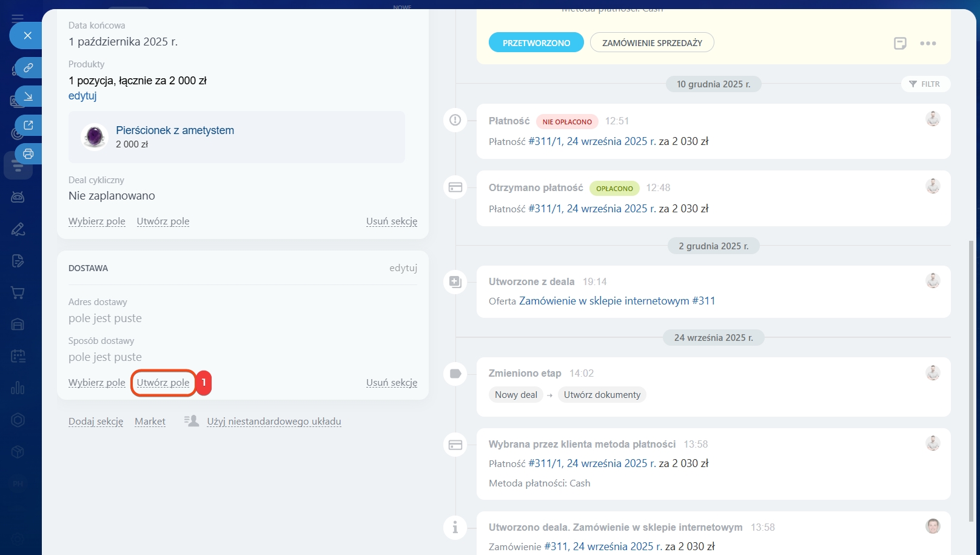Open the robot automation sidebar icon
Screen dimensions: 980x555
(x=18, y=197)
